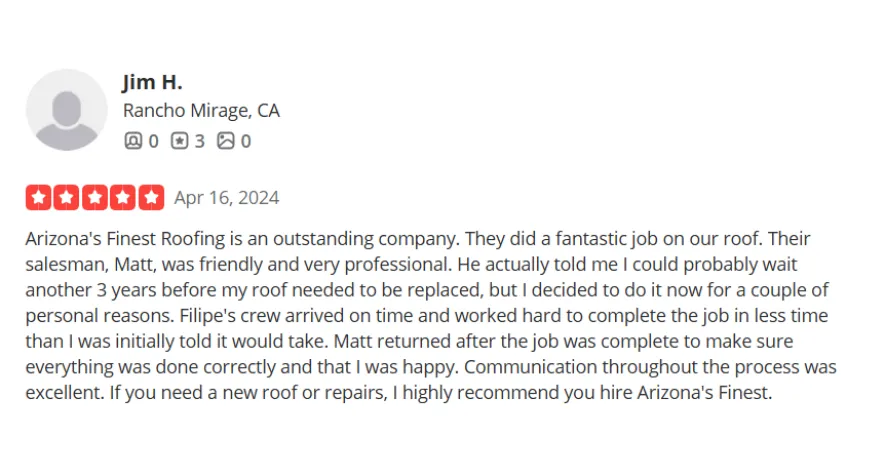Click the fifth red rating star
This screenshot has height=466, width=885.
click(x=151, y=197)
